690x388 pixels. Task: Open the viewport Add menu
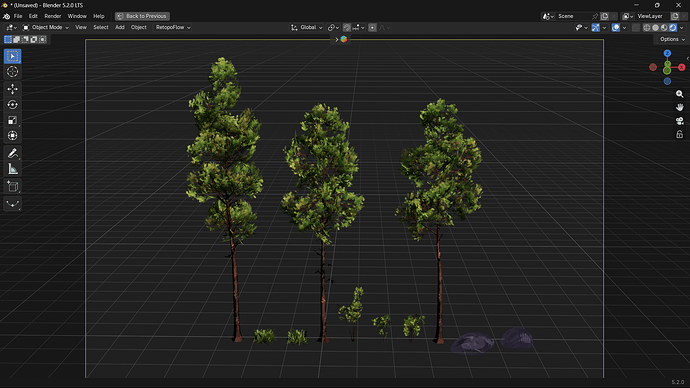pos(120,27)
